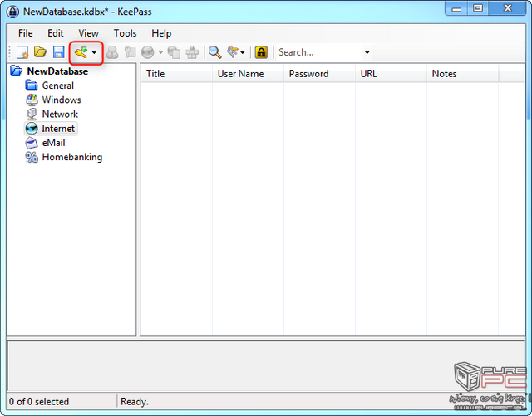
Task: Click the Copy User Name toolbar icon
Action: coord(112,52)
